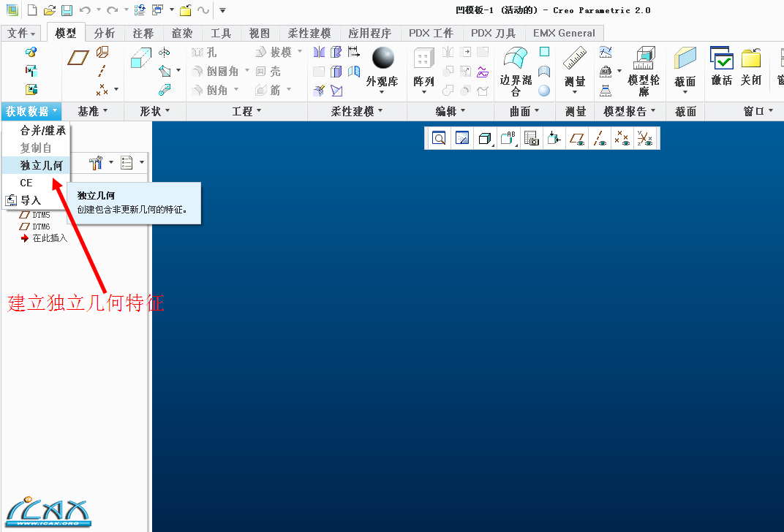Open the Section (截面) dropdown arrow
The width and height of the screenshot is (784, 532).
pyautogui.click(x=685, y=93)
